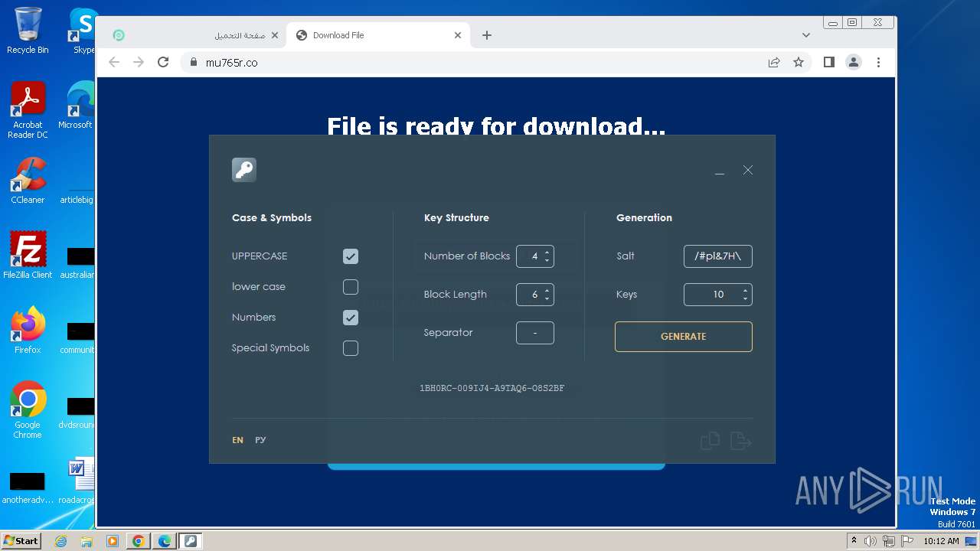Click the Salt input field
Screen dimensions: 980x551
click(717, 256)
